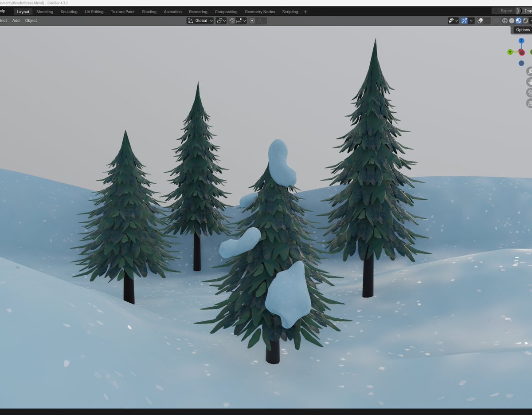Click the Z axis on the navigation gizmo
532x415 pixels.
click(x=521, y=41)
